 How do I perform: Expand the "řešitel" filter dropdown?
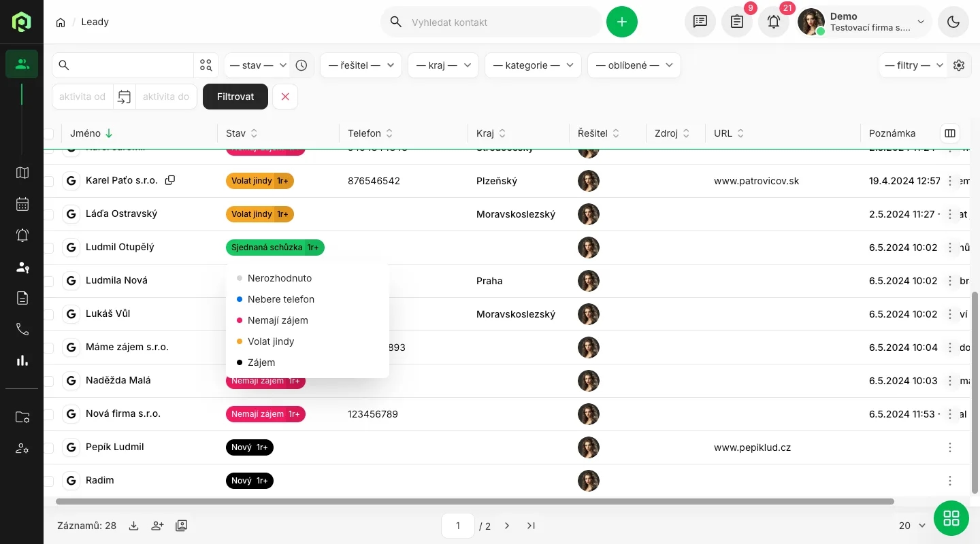tap(361, 65)
